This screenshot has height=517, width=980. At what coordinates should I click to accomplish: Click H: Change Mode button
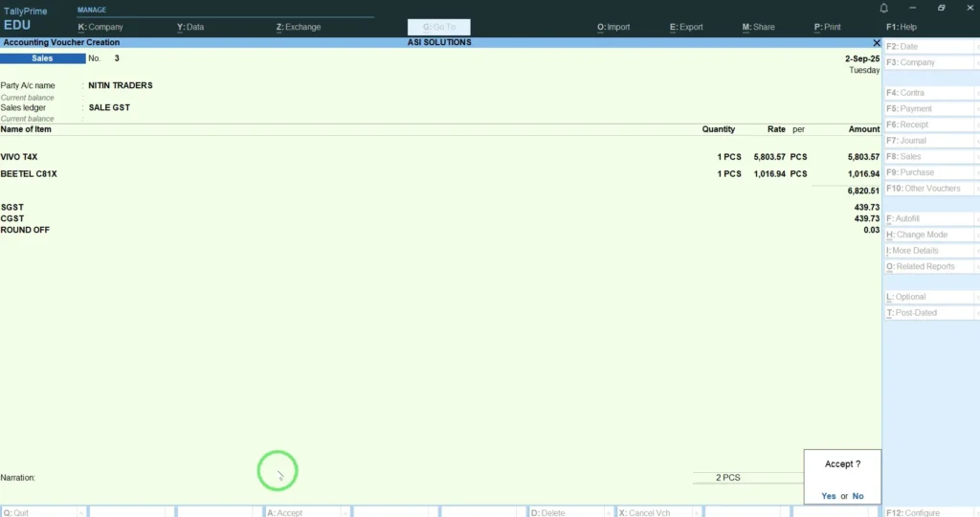pos(929,235)
